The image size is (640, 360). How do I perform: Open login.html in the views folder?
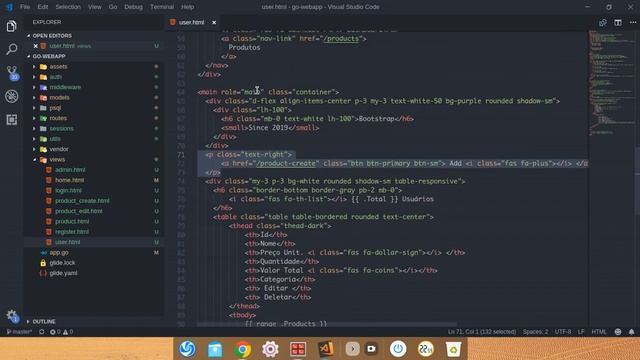point(68,191)
